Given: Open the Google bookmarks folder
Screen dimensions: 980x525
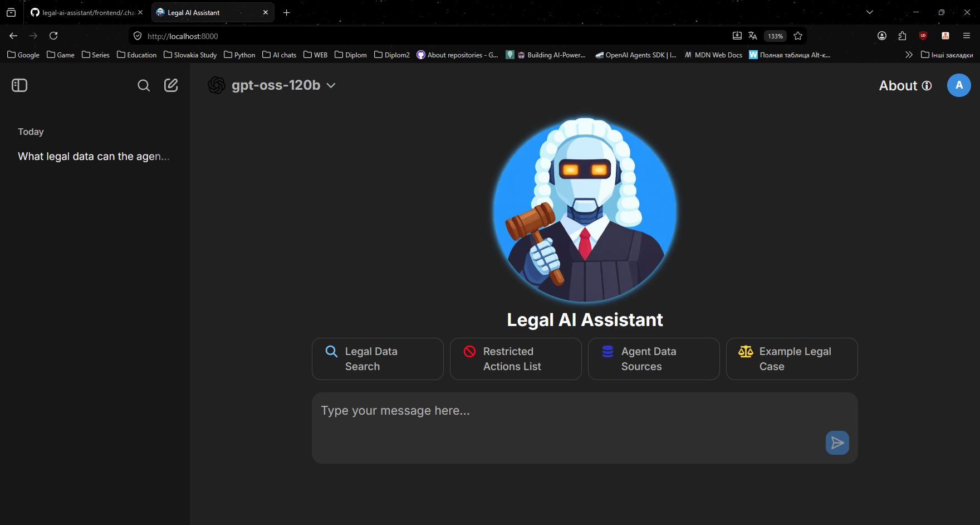Looking at the screenshot, I should tap(23, 55).
